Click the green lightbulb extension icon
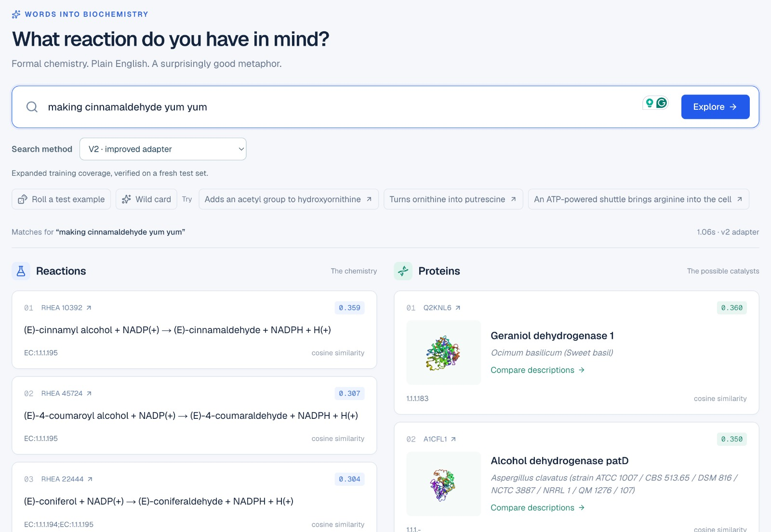771x532 pixels. 650,103
